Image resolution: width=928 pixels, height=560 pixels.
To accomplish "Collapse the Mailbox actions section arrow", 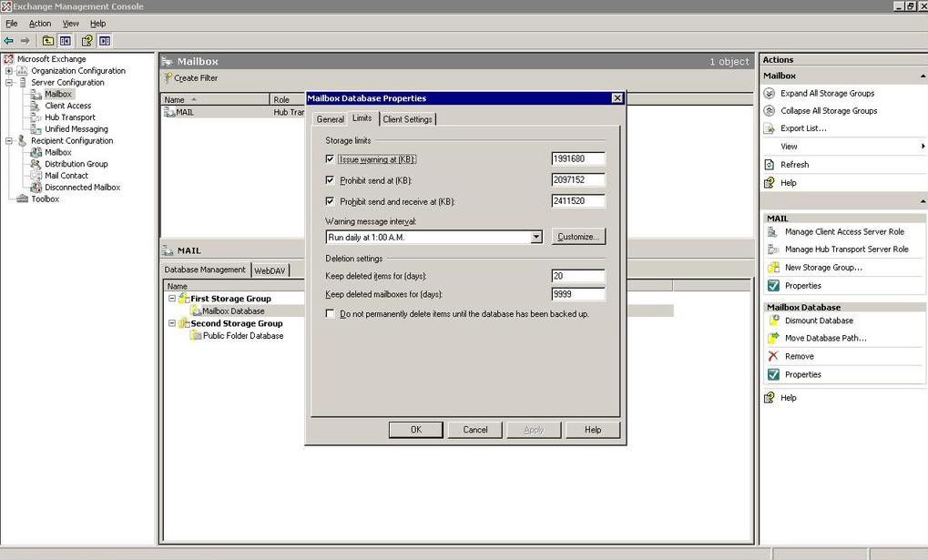I will [923, 76].
